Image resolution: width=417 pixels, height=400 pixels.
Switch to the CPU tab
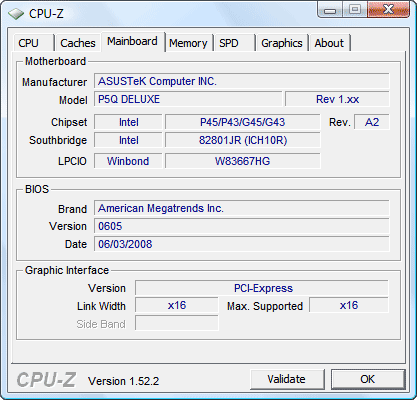pyautogui.click(x=33, y=43)
